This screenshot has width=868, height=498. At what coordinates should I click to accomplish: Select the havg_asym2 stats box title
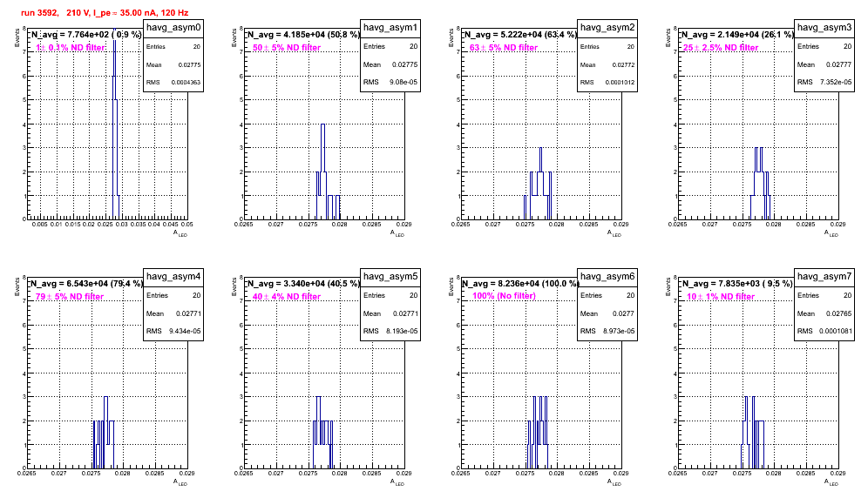[x=607, y=28]
